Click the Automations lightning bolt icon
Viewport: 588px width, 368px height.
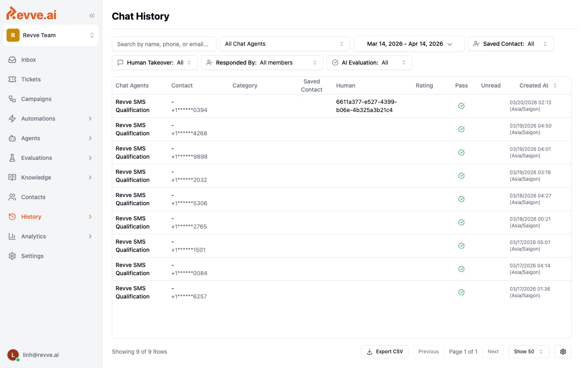pyautogui.click(x=12, y=119)
